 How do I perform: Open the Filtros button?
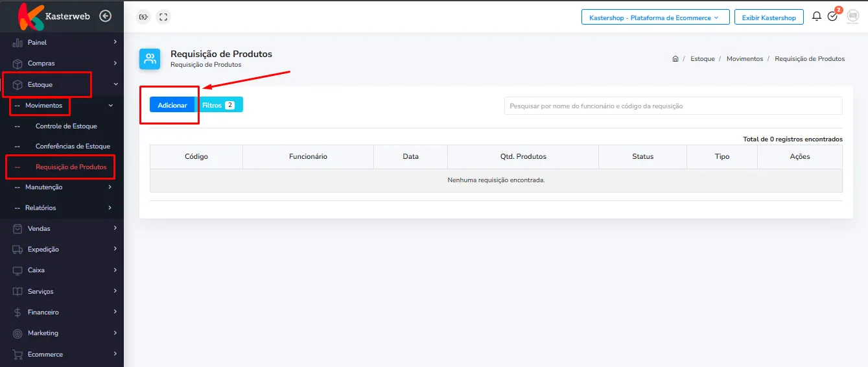(x=219, y=105)
